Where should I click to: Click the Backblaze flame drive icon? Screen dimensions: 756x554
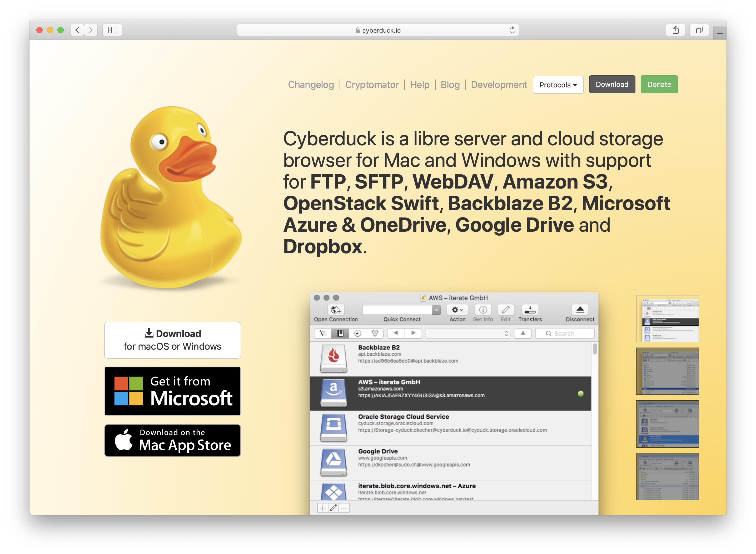point(334,358)
